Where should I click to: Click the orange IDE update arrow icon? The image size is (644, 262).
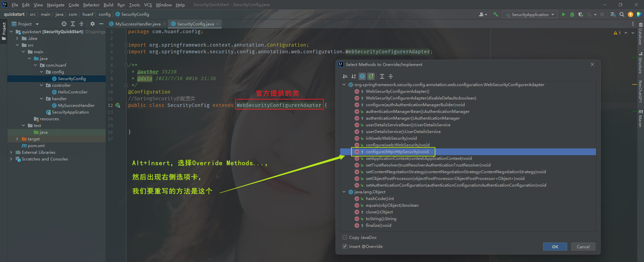coord(631,14)
